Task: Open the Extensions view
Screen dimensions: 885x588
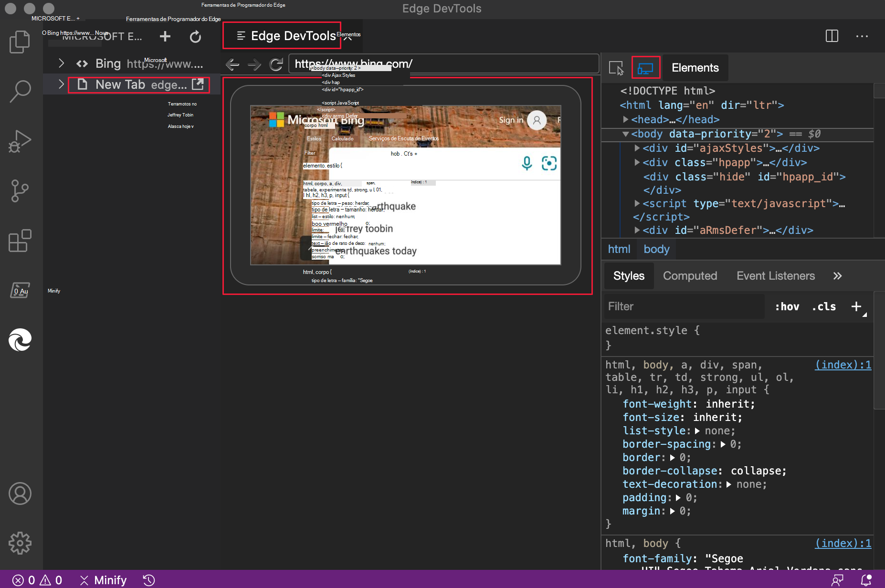Action: [x=20, y=241]
